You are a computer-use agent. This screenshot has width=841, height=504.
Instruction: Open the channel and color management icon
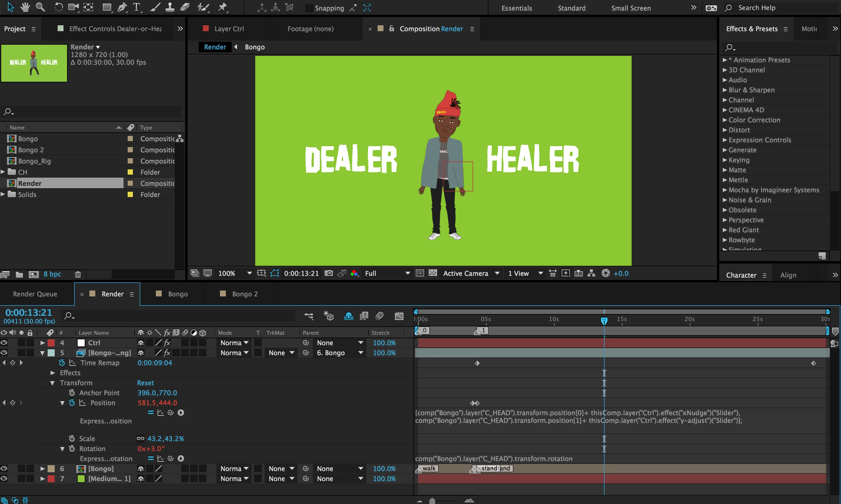[x=354, y=273]
